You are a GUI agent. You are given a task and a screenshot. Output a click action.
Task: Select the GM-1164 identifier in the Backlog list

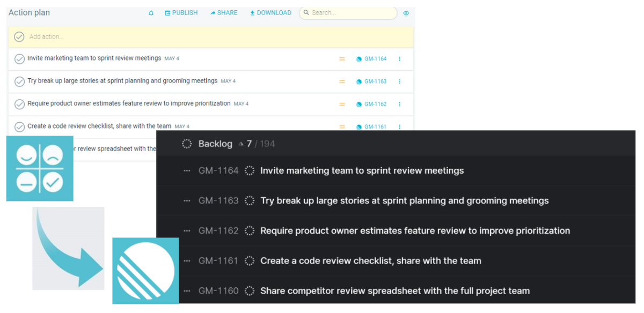[218, 170]
